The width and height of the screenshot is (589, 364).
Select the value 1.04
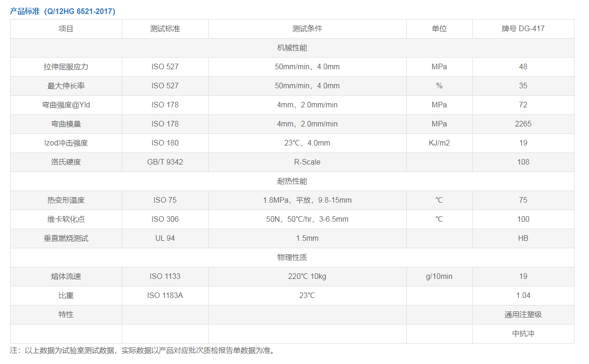pyautogui.click(x=523, y=296)
